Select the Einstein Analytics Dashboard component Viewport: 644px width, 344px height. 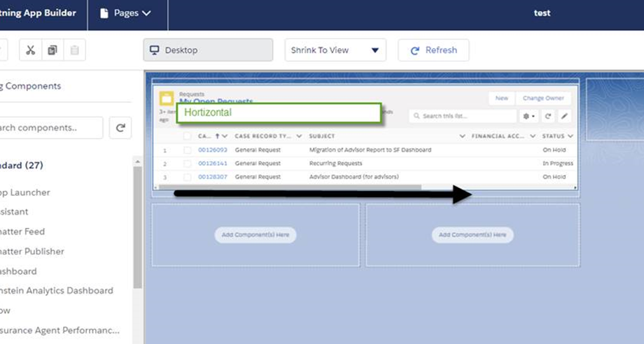(56, 291)
